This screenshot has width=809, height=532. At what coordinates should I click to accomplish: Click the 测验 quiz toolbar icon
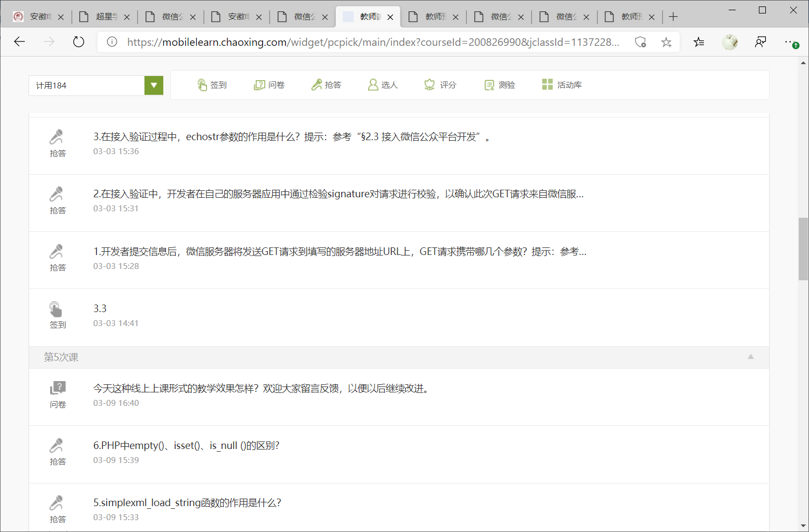point(500,85)
